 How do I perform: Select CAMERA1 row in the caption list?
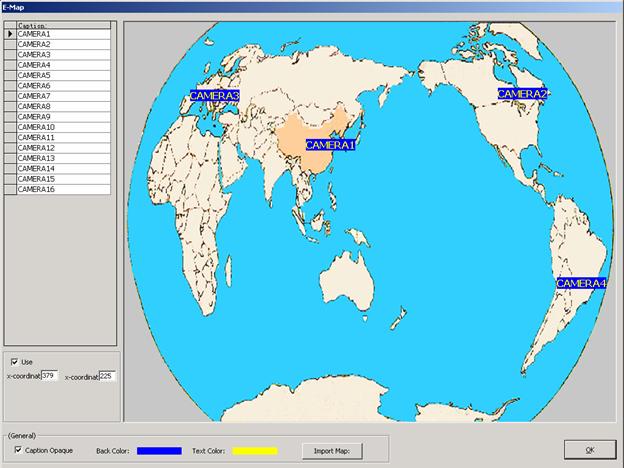click(x=63, y=34)
